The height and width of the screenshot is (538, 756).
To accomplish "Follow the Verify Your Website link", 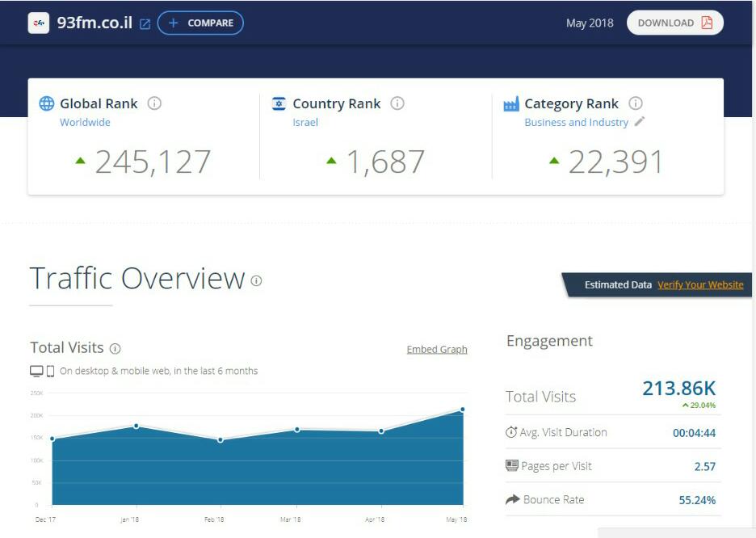I will pos(700,285).
